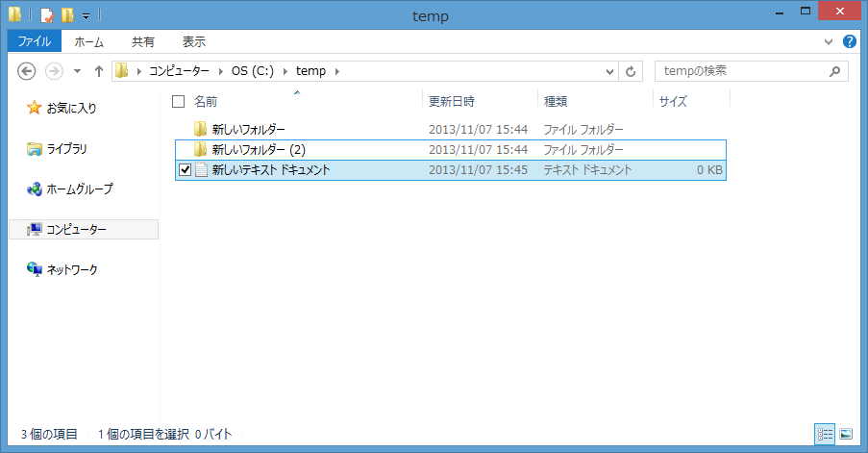Expand the ribbon with the chevron

click(x=829, y=42)
